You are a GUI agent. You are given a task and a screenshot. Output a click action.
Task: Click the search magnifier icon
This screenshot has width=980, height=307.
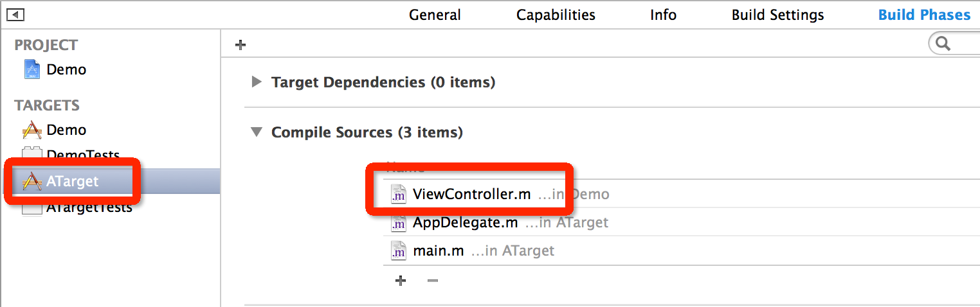pyautogui.click(x=943, y=44)
